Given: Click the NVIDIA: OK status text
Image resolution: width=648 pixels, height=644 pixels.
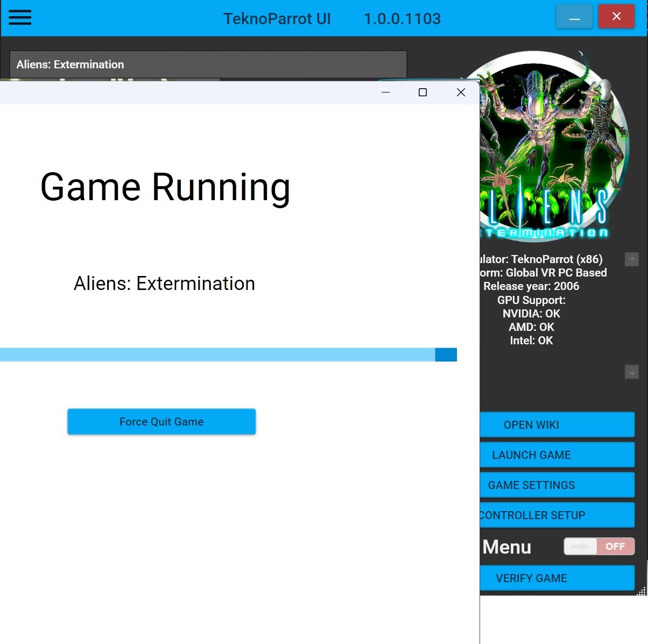Looking at the screenshot, I should pos(531,314).
